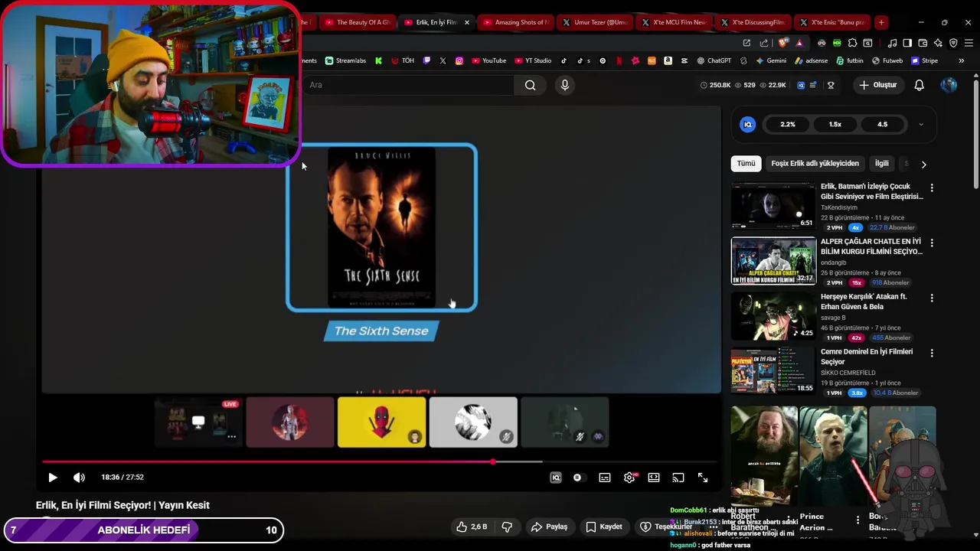Switch to Amazing Shots browser tab
Viewport: 980px width, 551px height.
(x=516, y=22)
